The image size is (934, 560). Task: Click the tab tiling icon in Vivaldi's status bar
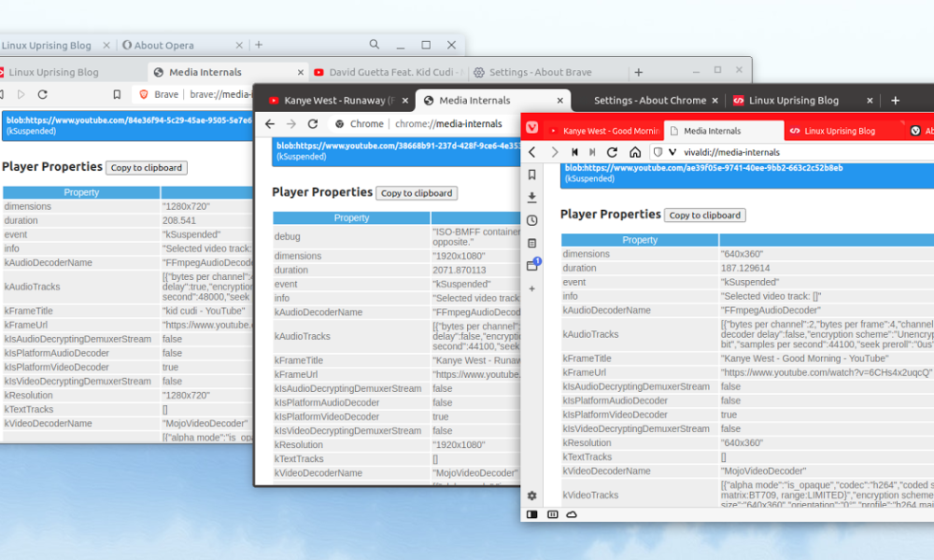click(x=552, y=514)
